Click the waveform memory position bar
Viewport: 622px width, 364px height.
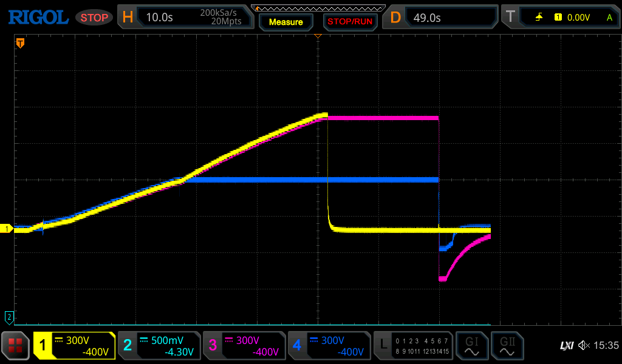318,7
